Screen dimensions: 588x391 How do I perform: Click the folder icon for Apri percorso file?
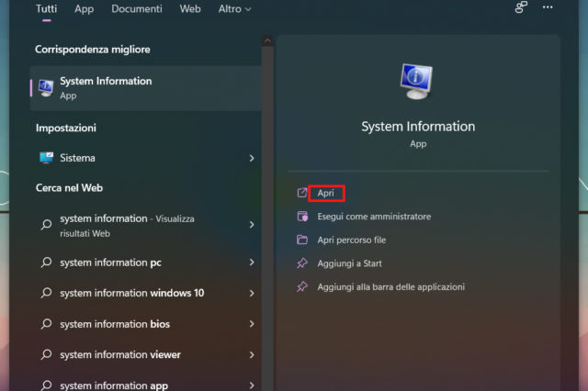point(302,240)
